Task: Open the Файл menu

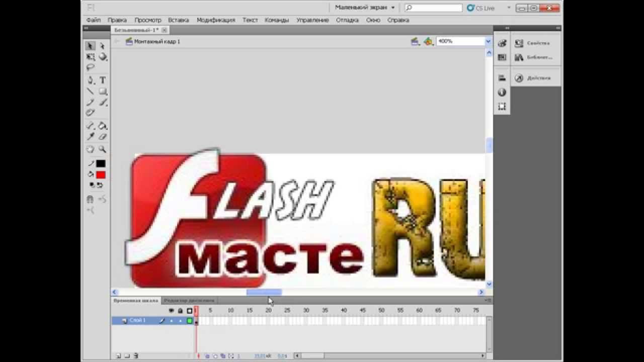Action: coord(93,20)
